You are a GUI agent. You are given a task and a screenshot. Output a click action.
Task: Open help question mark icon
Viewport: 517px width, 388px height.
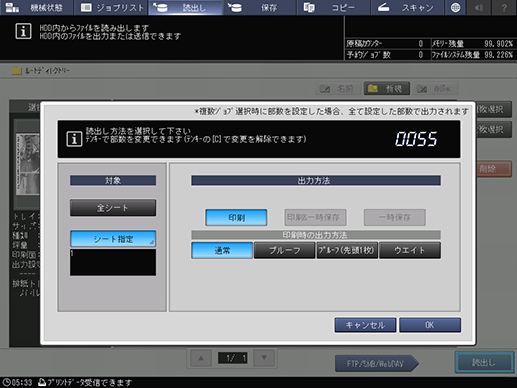[x=504, y=7]
